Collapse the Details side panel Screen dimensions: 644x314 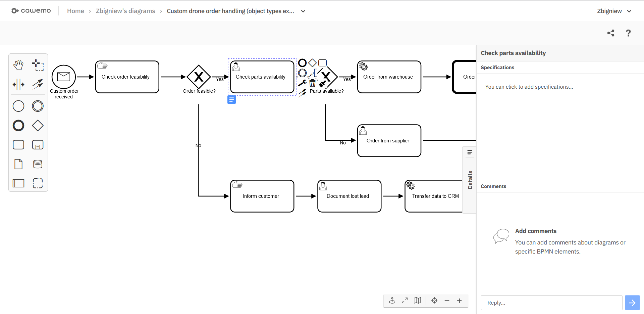[x=470, y=180]
